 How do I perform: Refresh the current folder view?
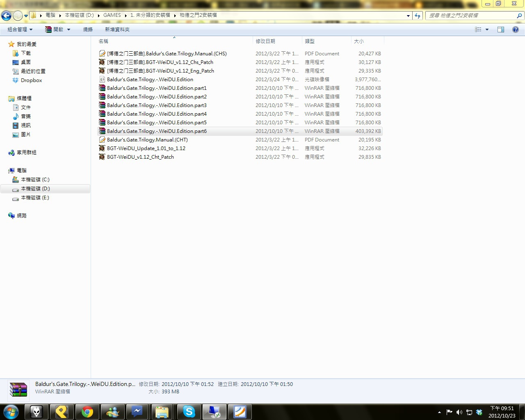coord(418,16)
